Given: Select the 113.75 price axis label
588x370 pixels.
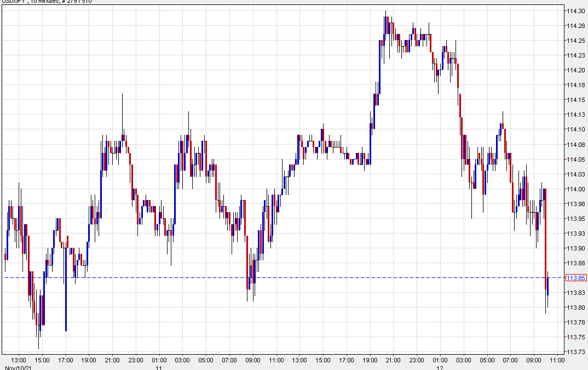Looking at the screenshot, I should [x=576, y=337].
